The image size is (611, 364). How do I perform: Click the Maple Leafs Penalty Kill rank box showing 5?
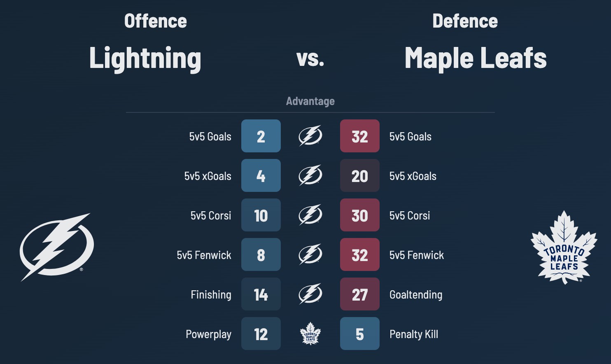point(360,334)
